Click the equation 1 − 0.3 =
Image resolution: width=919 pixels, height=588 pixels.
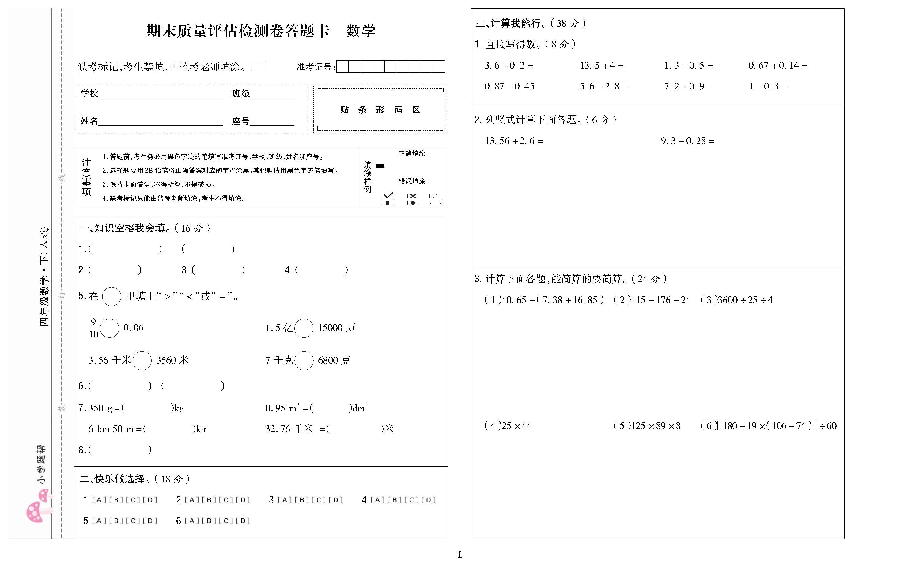click(x=768, y=86)
